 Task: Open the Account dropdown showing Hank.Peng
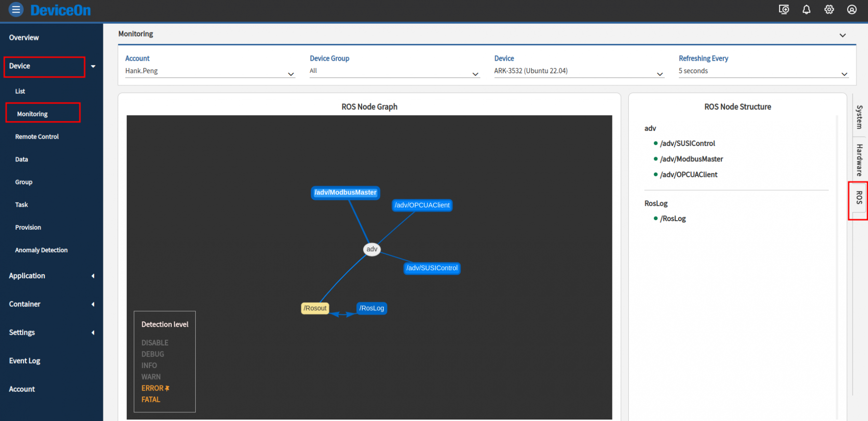tap(209, 71)
